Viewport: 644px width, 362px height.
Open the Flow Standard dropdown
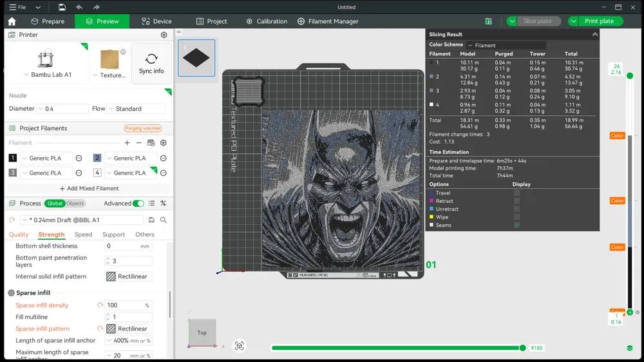[136, 108]
